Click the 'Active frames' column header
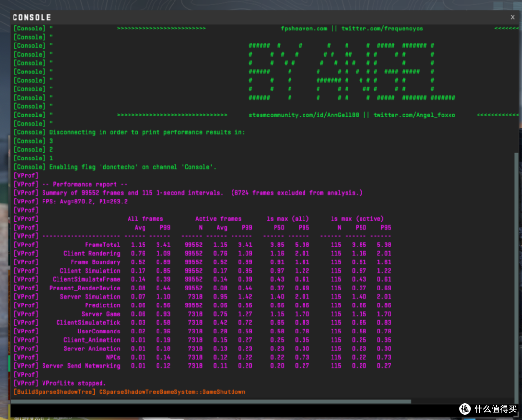 pyautogui.click(x=218, y=219)
